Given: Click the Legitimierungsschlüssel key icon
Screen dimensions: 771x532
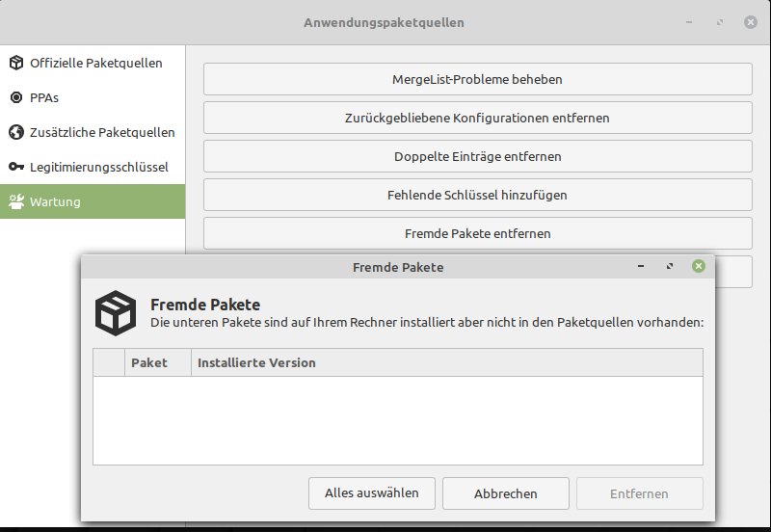Looking at the screenshot, I should (x=15, y=168).
